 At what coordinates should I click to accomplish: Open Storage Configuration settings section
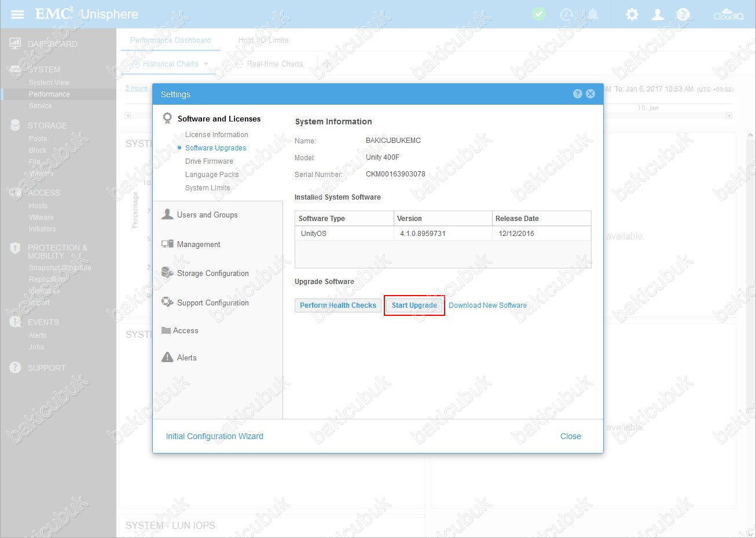[x=213, y=273]
